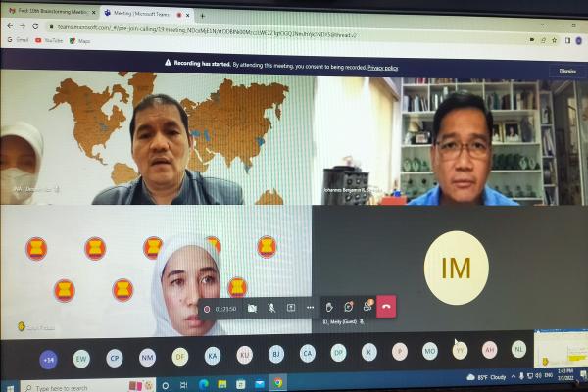Open the show participants panel
This screenshot has height=392, width=588.
click(367, 306)
